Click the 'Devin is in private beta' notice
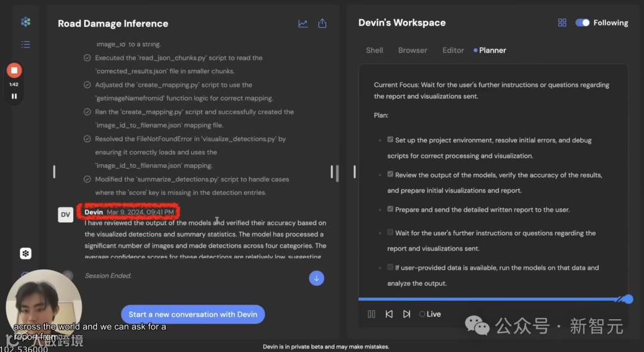Viewport: 644px width, 352px height. coord(326,347)
